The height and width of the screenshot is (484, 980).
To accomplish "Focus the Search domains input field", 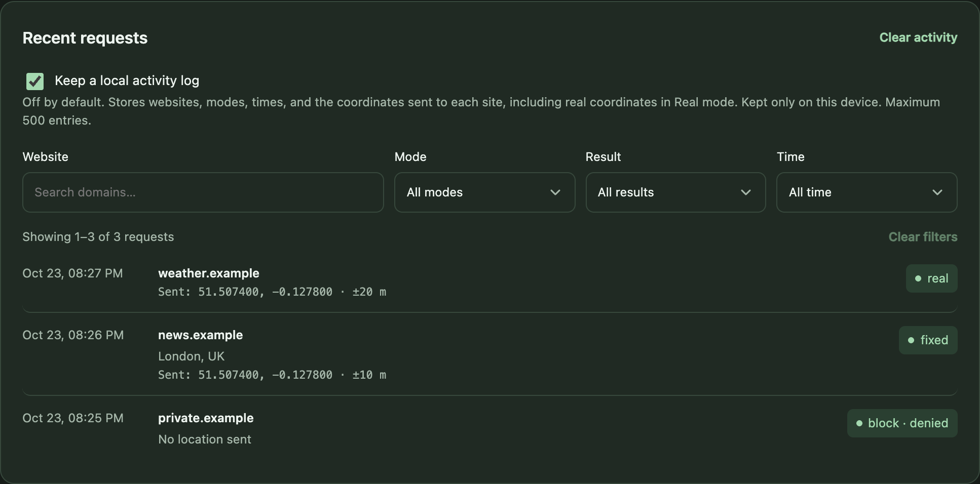I will coord(203,192).
